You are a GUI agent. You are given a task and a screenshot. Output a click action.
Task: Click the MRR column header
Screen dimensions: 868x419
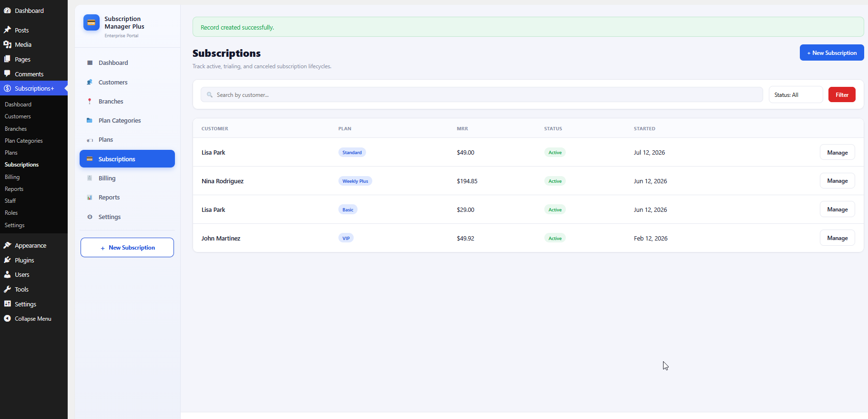462,128
